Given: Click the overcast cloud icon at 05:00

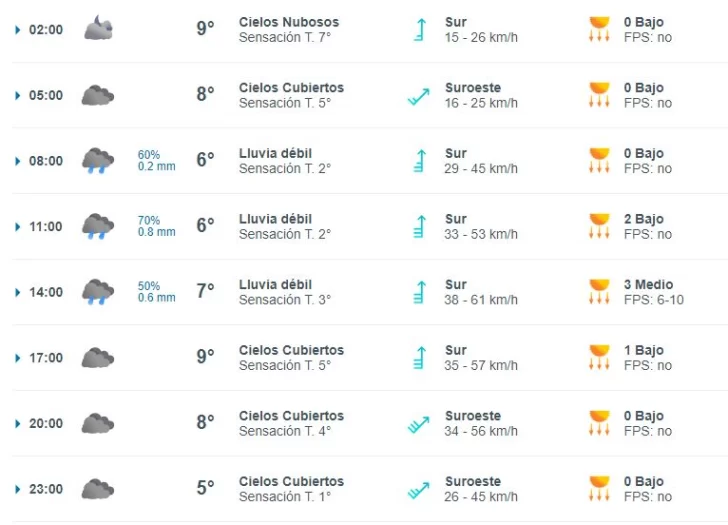Looking at the screenshot, I should pos(98,95).
